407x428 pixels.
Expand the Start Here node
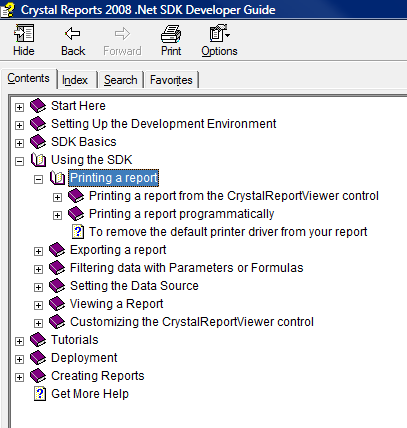click(19, 107)
